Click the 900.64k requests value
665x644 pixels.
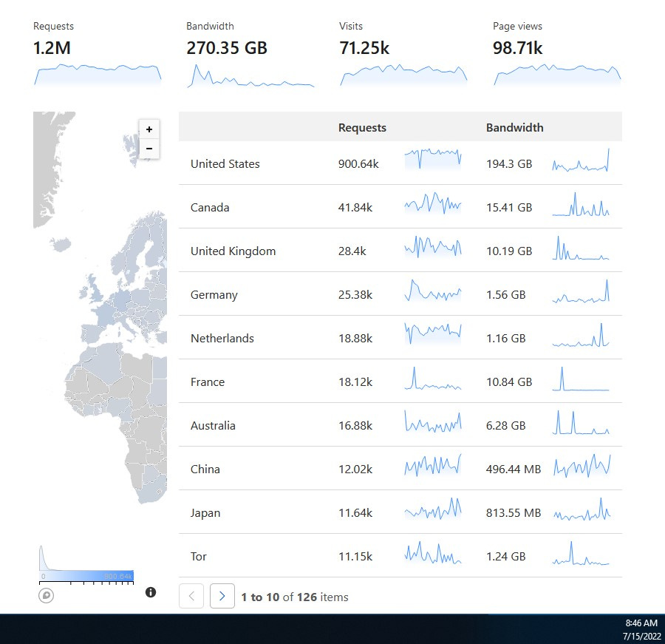point(358,164)
